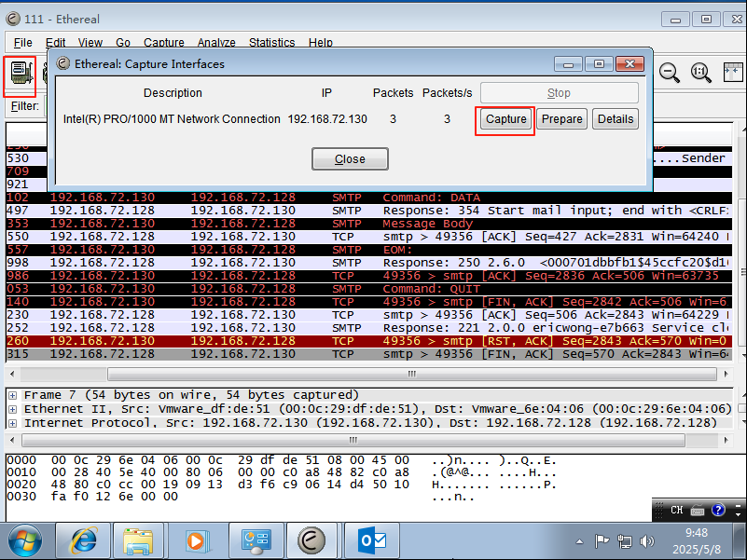Open Windows Explorer folder icon in taskbar
Viewport: 747px width, 560px height.
pos(139,540)
